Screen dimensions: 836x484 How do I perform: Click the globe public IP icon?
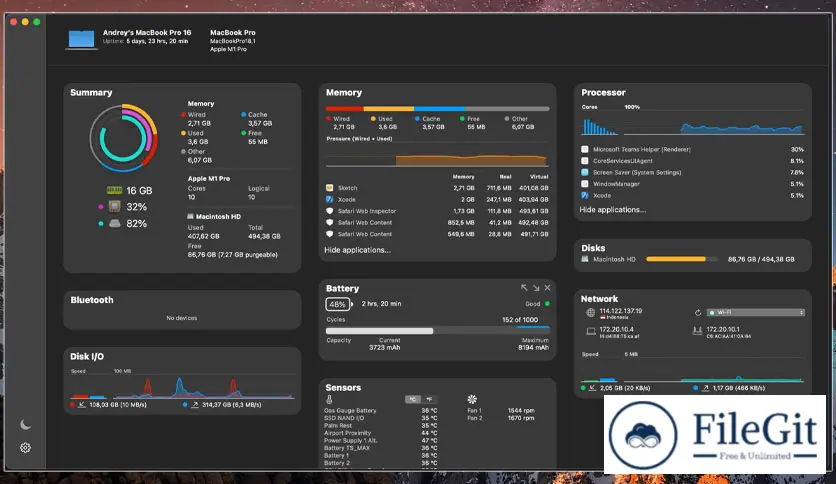(591, 312)
